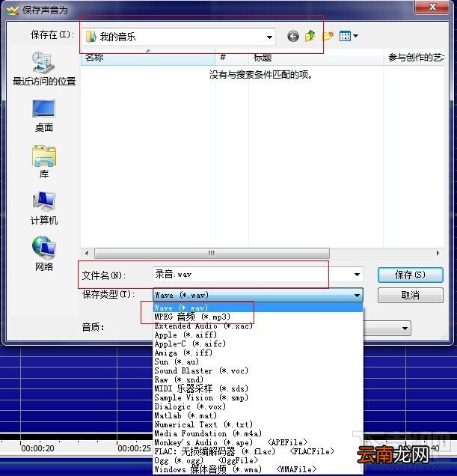Expand the 保存在 我的音乐 folder dropdown
Screen dimensions: 457x476
[269, 37]
